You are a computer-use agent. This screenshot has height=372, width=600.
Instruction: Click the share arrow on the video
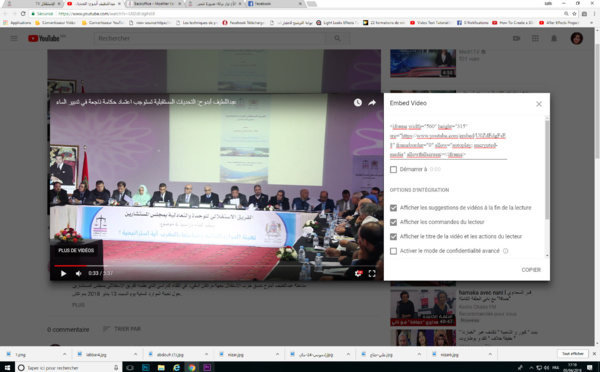[x=372, y=103]
